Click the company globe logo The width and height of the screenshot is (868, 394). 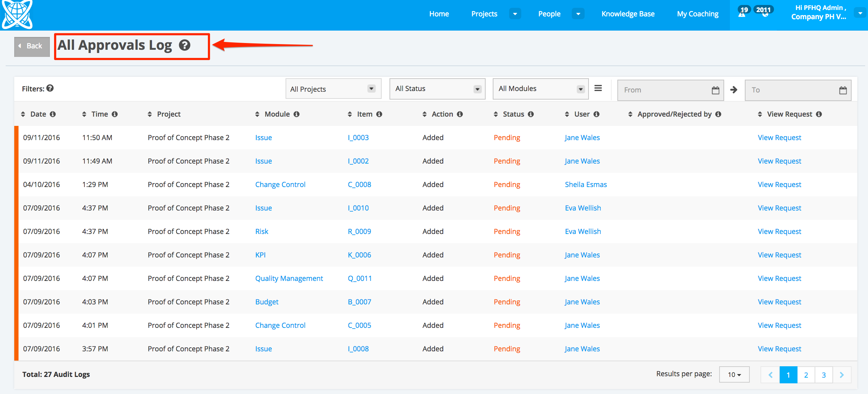click(x=17, y=14)
